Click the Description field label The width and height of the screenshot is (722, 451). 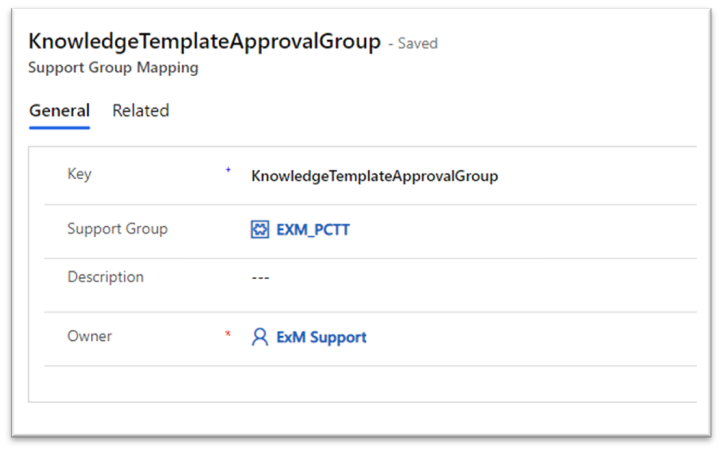coord(105,277)
